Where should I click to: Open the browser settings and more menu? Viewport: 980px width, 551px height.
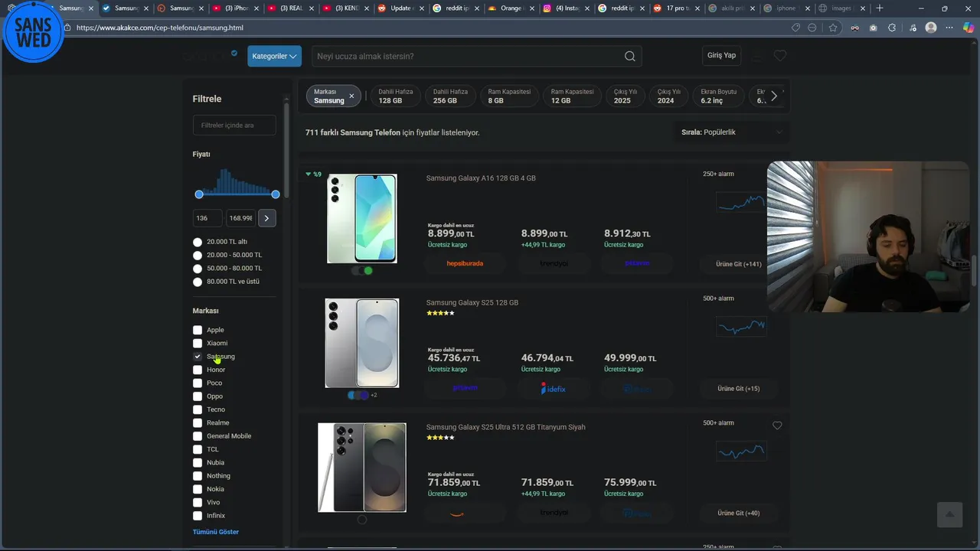(x=950, y=28)
